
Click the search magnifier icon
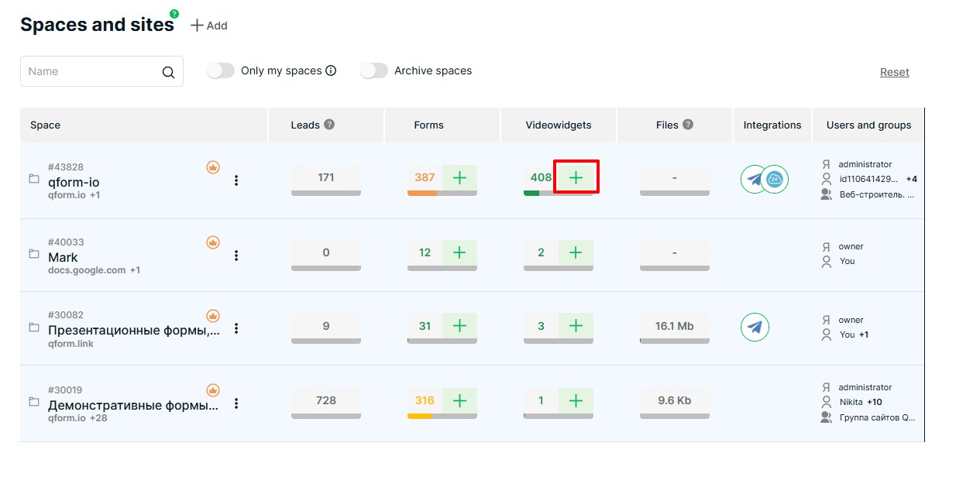coord(168,72)
